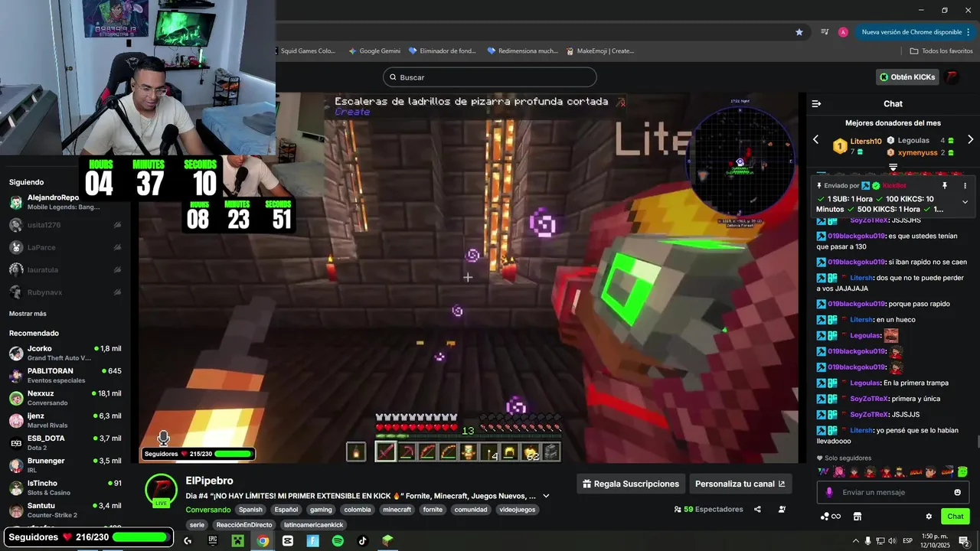Collapse the chat panel arrow icon

click(816, 103)
